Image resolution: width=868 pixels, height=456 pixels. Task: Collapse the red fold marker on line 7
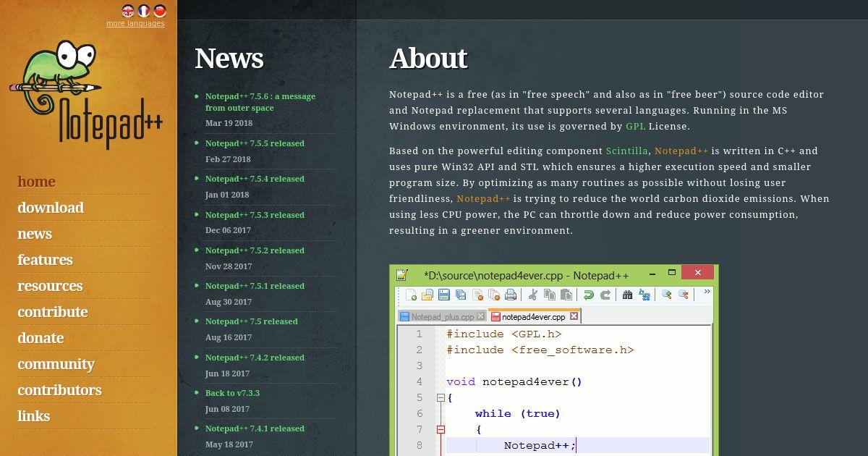tap(441, 430)
